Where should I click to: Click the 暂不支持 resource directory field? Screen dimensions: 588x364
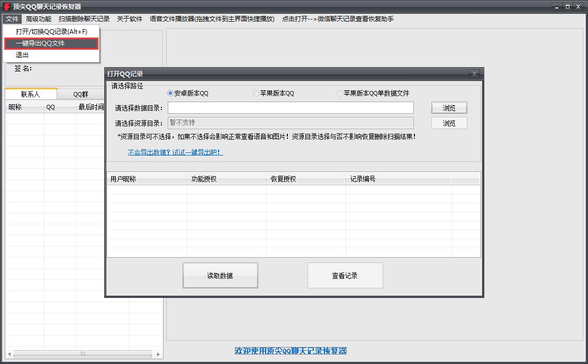tap(291, 123)
